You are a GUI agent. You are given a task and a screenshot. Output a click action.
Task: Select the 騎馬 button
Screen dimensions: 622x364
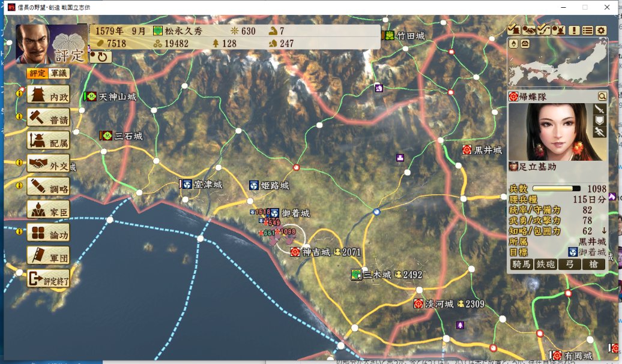[x=521, y=264]
